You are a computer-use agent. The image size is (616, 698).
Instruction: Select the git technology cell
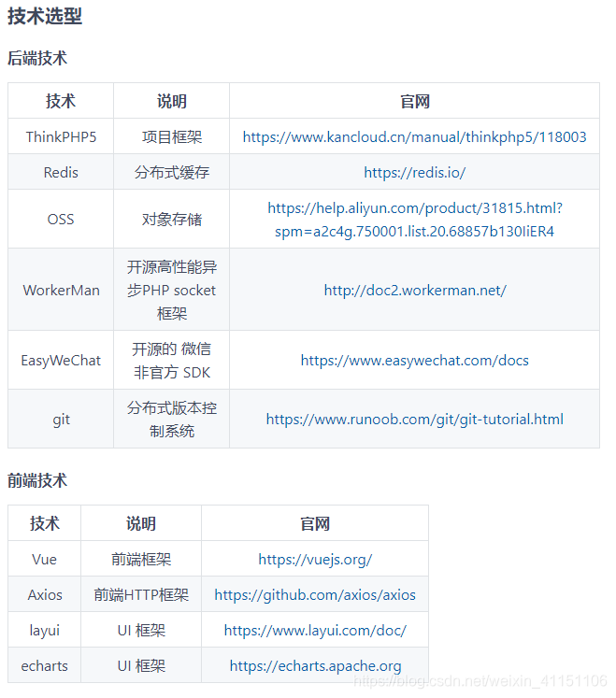coord(61,420)
